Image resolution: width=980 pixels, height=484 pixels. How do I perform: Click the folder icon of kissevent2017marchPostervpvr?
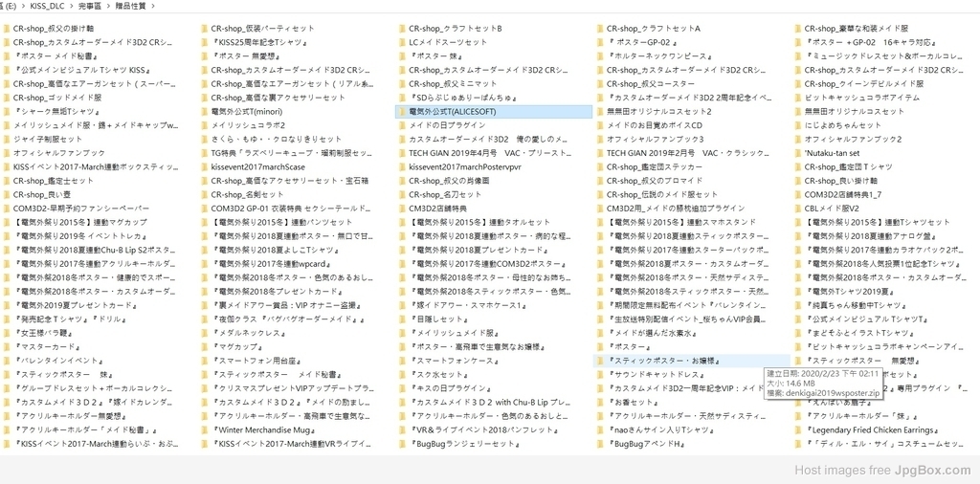point(402,166)
